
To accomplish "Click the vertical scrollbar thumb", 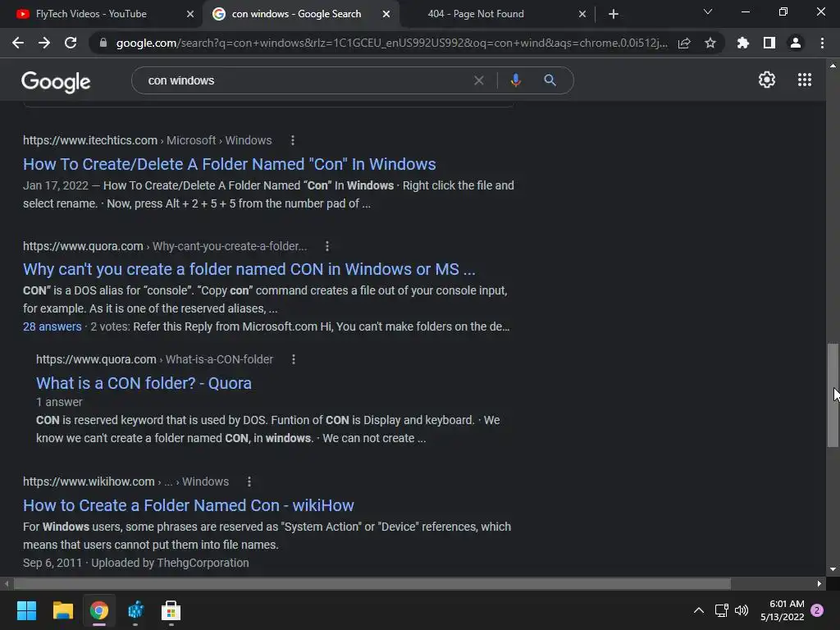I will click(x=833, y=395).
